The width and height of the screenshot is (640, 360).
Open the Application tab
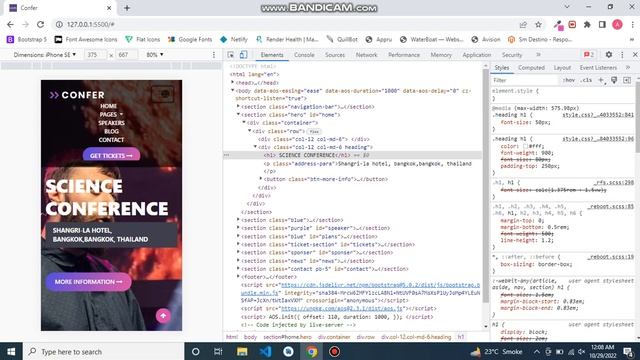point(476,55)
